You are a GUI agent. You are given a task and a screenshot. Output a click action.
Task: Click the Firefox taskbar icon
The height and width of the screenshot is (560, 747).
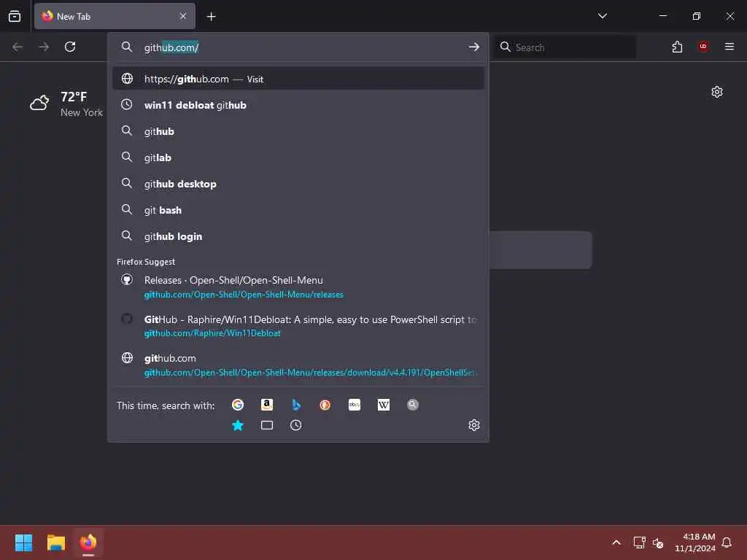[88, 542]
